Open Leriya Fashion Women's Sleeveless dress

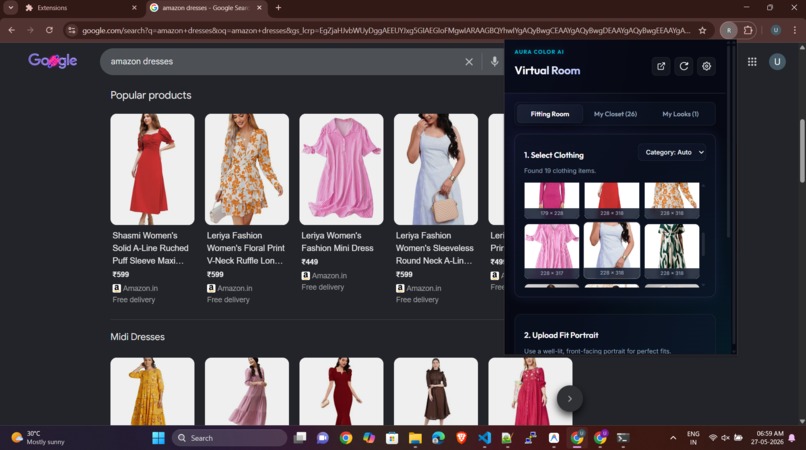[434, 248]
